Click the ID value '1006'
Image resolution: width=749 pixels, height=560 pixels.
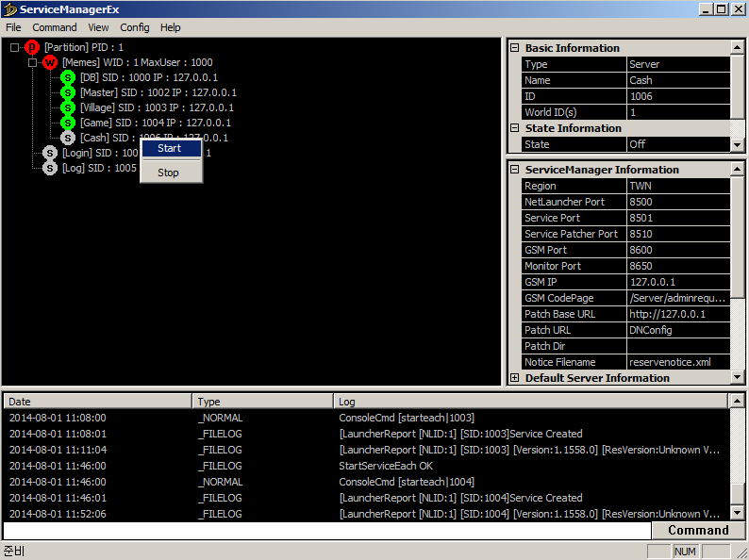pos(678,96)
